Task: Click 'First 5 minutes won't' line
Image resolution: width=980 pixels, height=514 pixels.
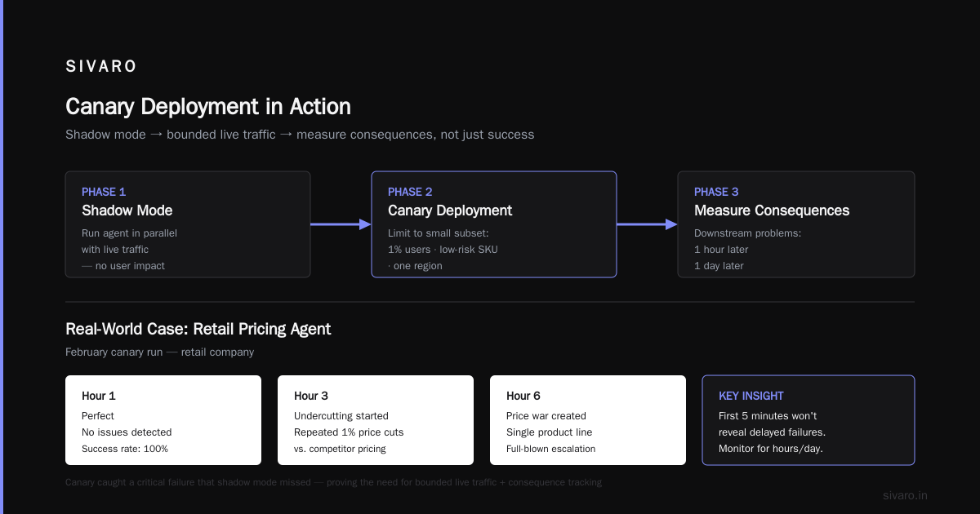Action: [x=768, y=416]
